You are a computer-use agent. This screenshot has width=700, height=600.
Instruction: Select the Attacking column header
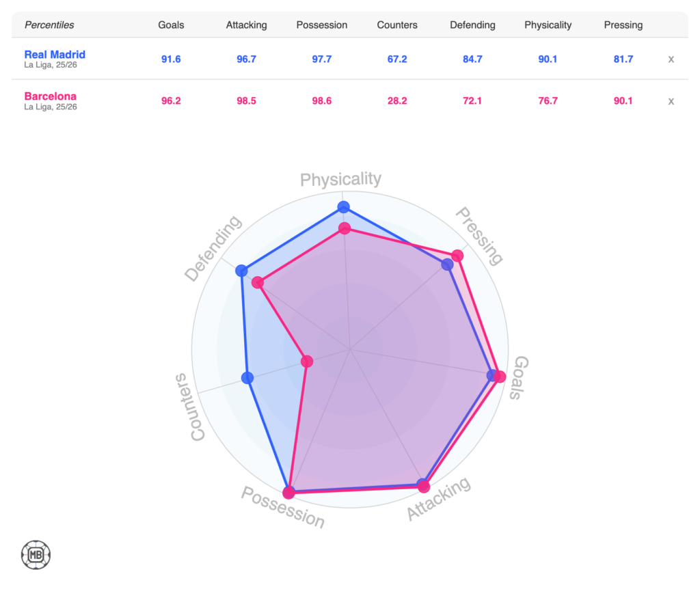(247, 25)
